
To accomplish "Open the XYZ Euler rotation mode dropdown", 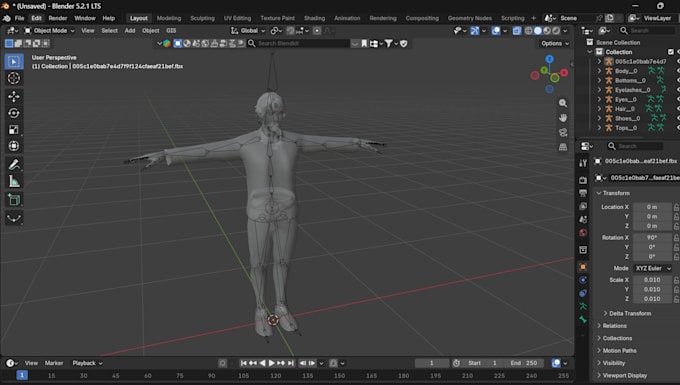I will point(653,268).
